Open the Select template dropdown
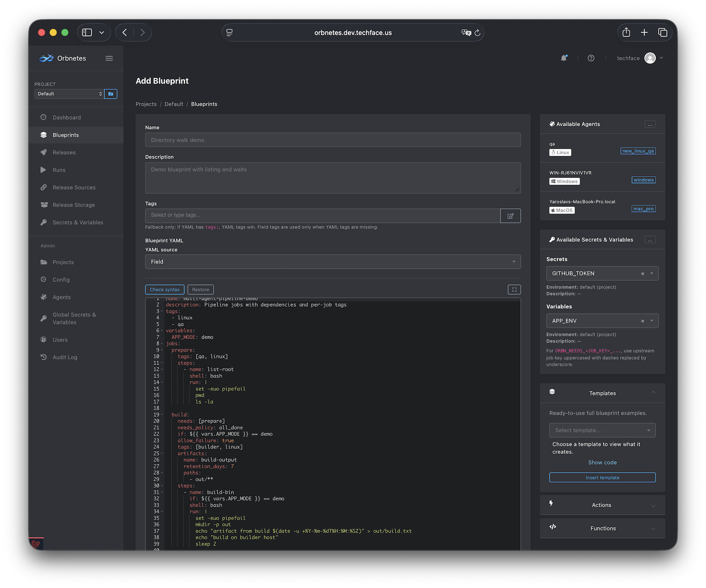The height and width of the screenshot is (588, 706). pos(602,430)
